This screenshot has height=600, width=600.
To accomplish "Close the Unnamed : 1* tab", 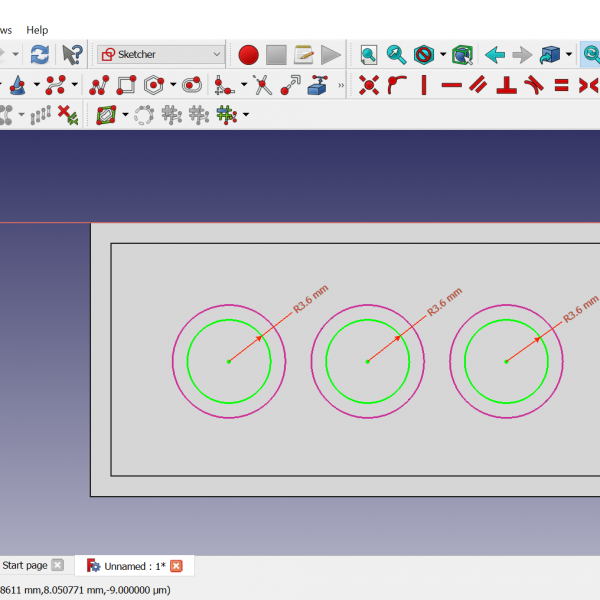I will coord(177,566).
